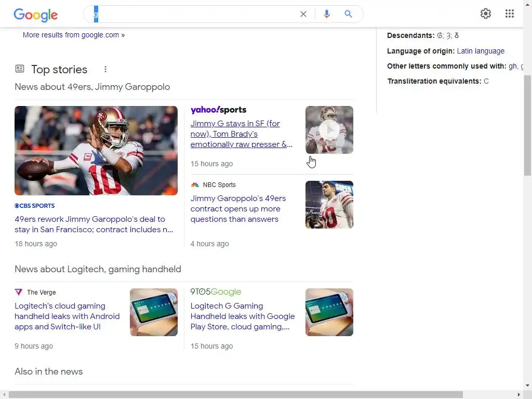
Task: Play the Yahoo Sports video thumbnail
Action: (329, 130)
